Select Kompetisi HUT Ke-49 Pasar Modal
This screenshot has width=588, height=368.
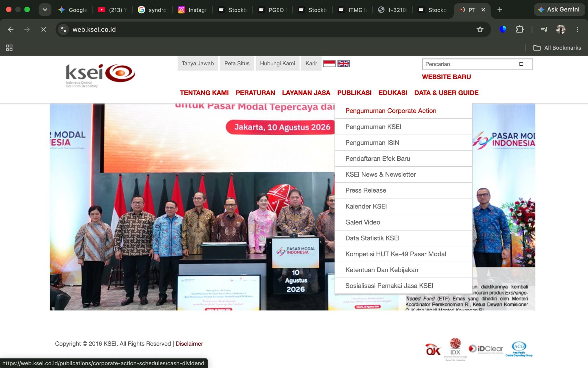tap(403, 254)
